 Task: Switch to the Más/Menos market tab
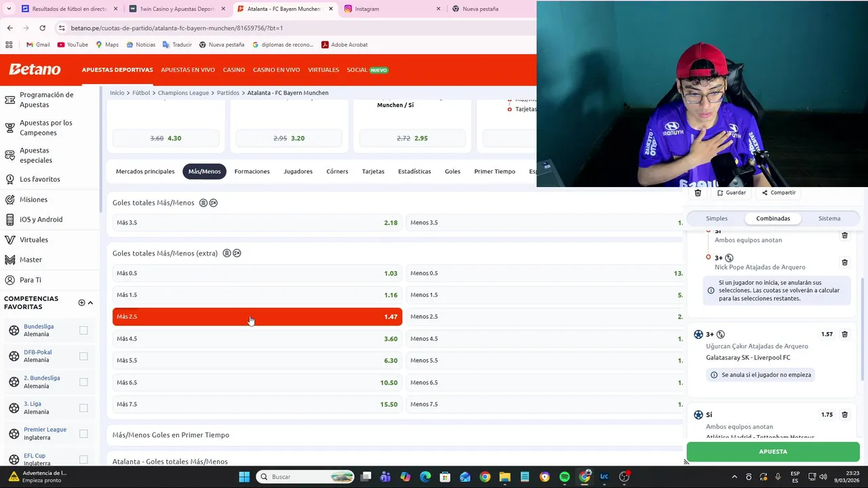pos(204,171)
